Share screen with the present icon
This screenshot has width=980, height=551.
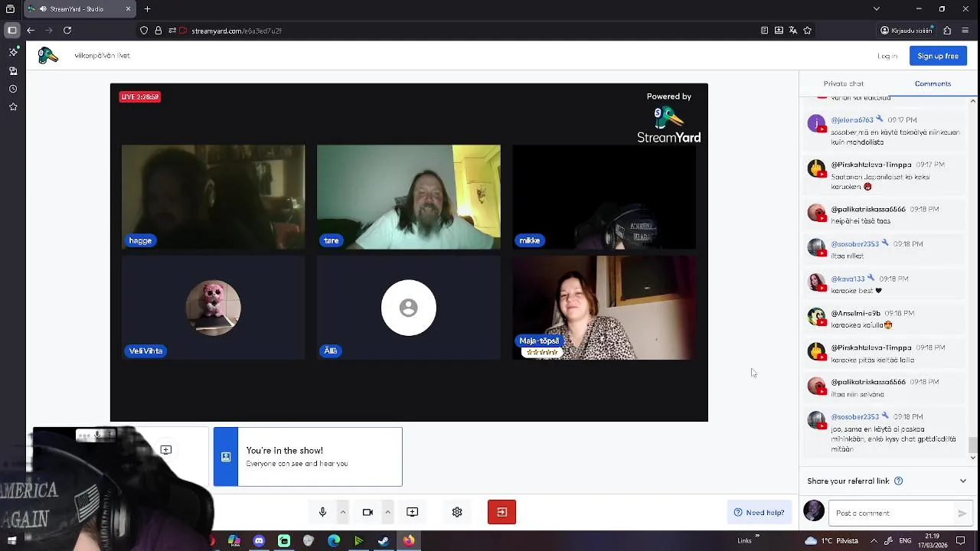(x=412, y=512)
